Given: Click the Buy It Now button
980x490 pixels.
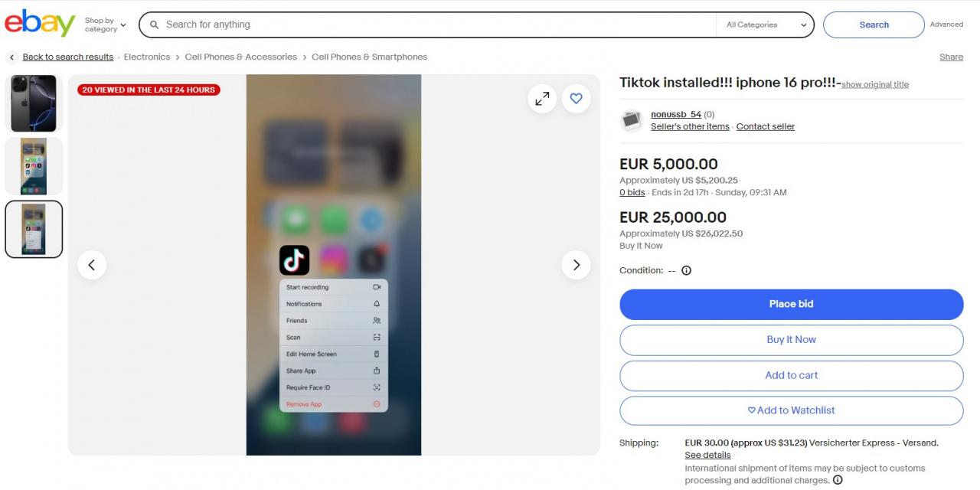Looking at the screenshot, I should click(x=792, y=340).
